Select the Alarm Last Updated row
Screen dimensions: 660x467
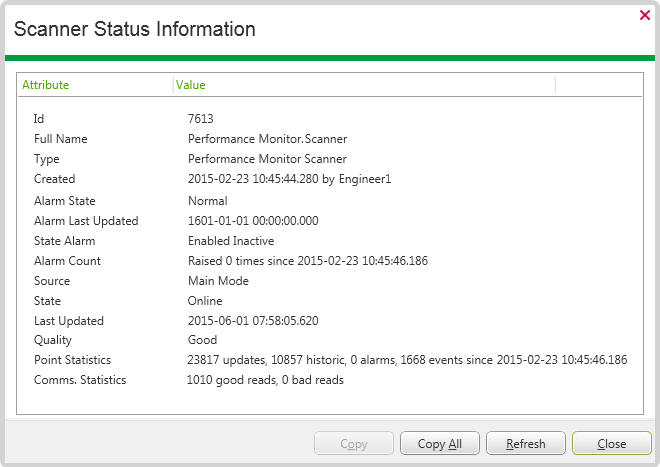86,221
